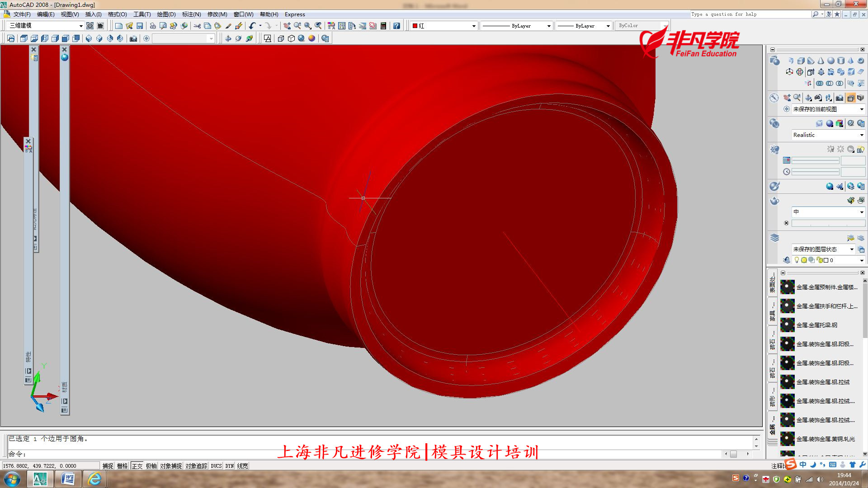
Task: Click the Extrude tool in dashboard
Action: pos(811,72)
